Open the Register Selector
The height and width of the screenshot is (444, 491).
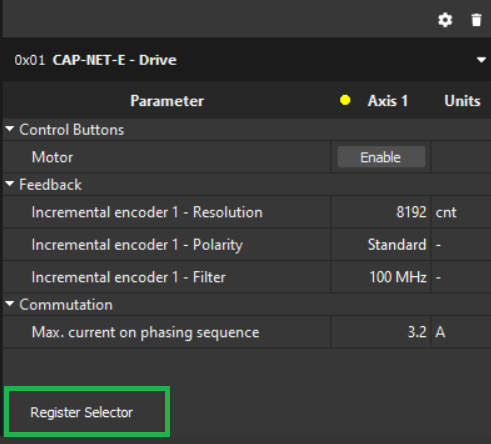(87, 412)
